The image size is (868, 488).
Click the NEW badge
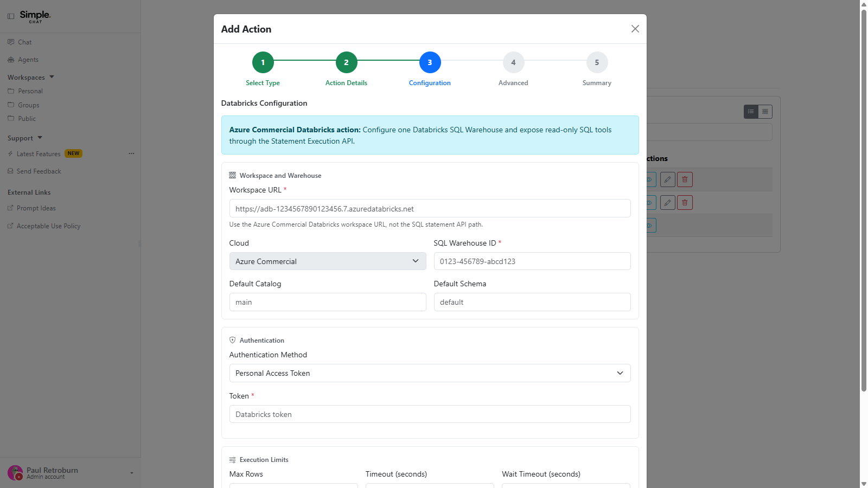click(x=73, y=153)
